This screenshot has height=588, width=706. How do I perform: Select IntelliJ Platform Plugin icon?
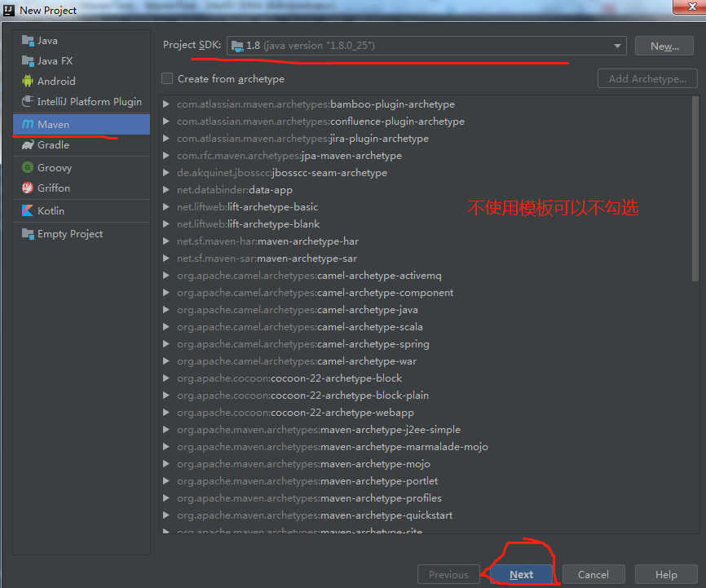tap(28, 101)
